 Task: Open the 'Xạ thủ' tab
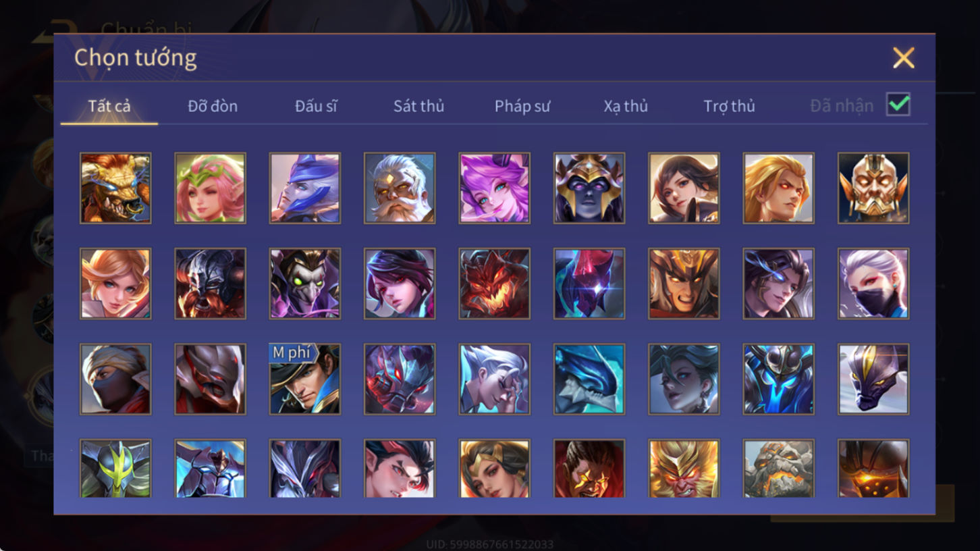tap(626, 106)
